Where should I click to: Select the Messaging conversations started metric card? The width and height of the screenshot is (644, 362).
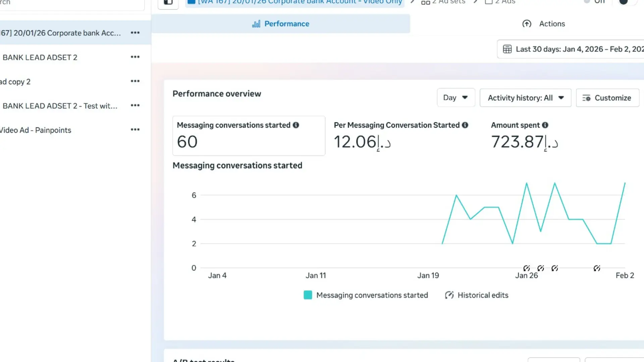pos(249,135)
